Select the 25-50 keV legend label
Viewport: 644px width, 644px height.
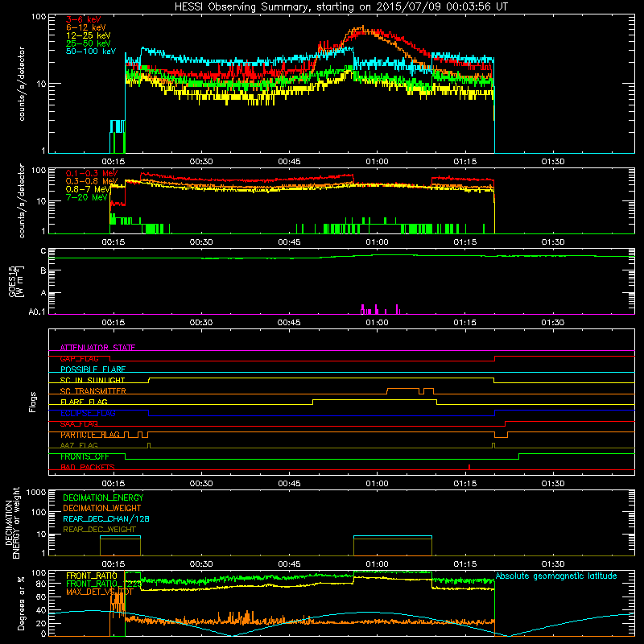pyautogui.click(x=89, y=43)
